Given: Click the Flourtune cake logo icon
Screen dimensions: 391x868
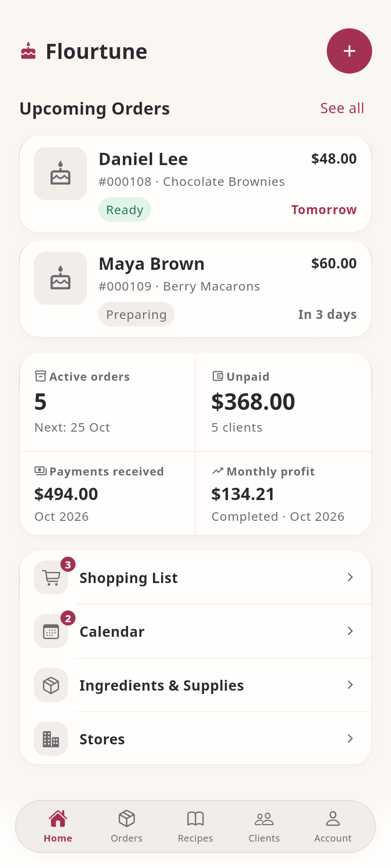Looking at the screenshot, I should [x=28, y=51].
